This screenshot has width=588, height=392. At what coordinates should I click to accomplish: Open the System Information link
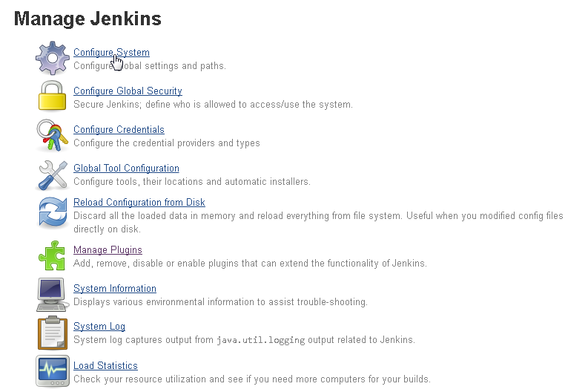115,289
